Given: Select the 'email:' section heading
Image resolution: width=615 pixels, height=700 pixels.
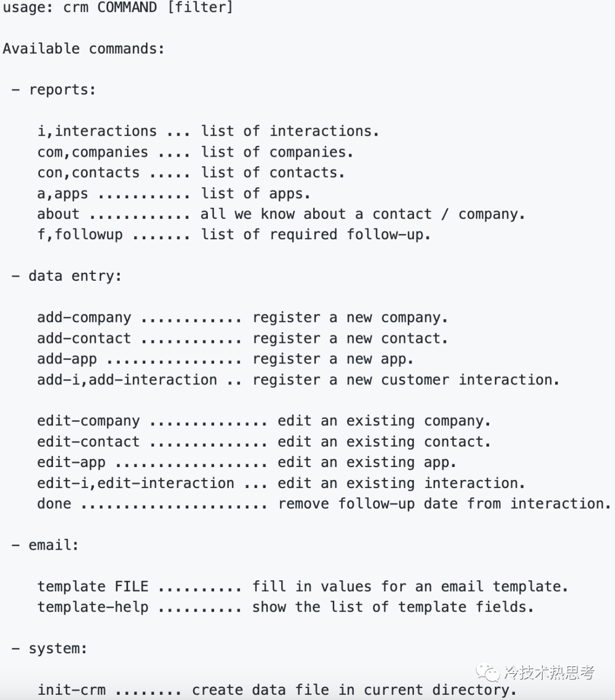Looking at the screenshot, I should [x=54, y=546].
